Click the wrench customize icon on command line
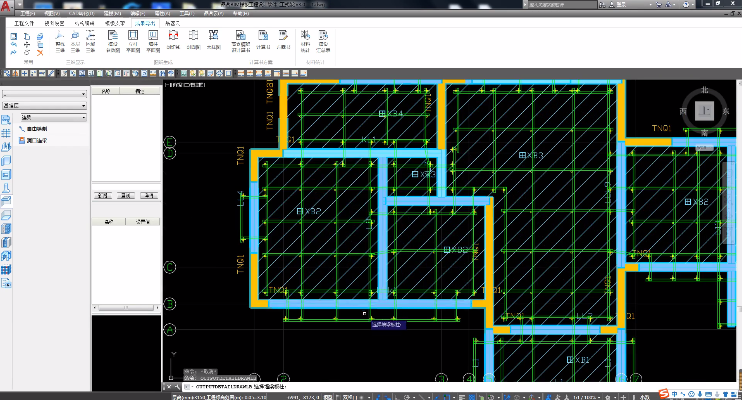This screenshot has width=742, height=400. pos(178,387)
